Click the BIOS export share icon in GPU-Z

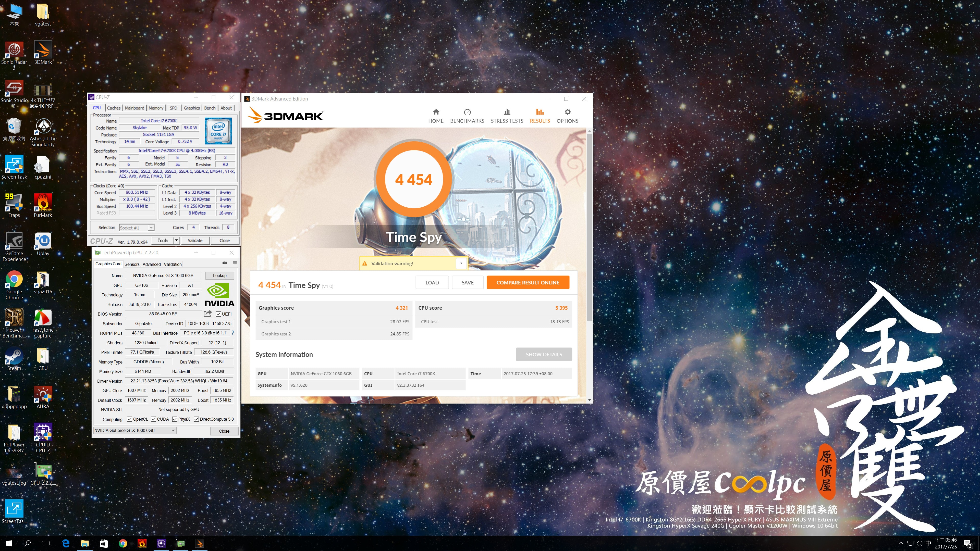coord(207,313)
